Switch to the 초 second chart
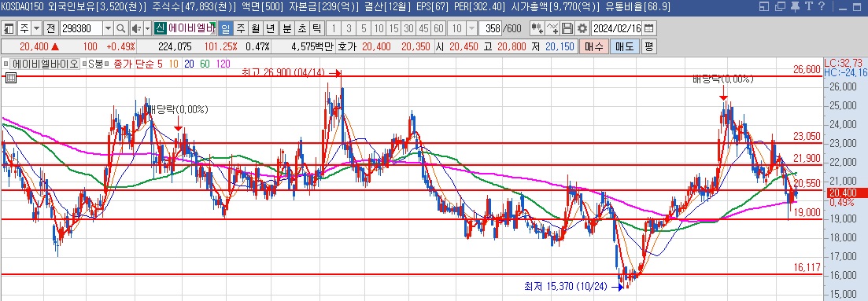 (301, 29)
